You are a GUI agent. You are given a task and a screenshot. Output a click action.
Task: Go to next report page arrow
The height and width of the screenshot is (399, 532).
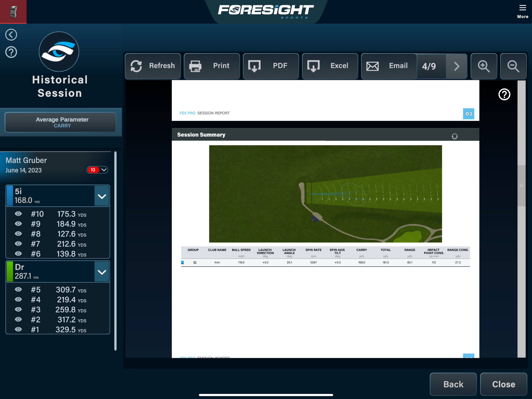point(456,66)
